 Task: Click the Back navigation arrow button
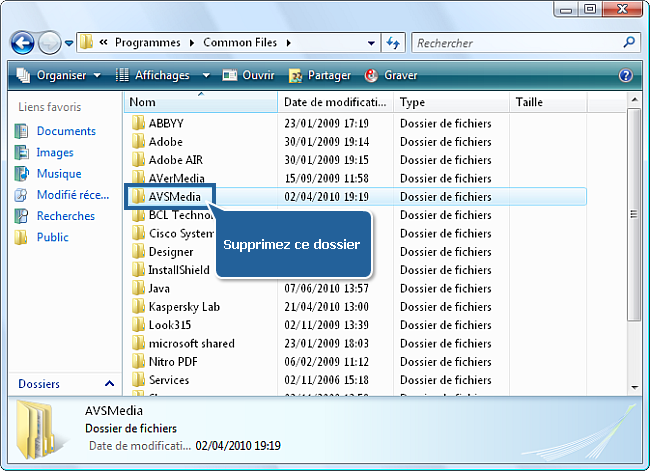24,43
